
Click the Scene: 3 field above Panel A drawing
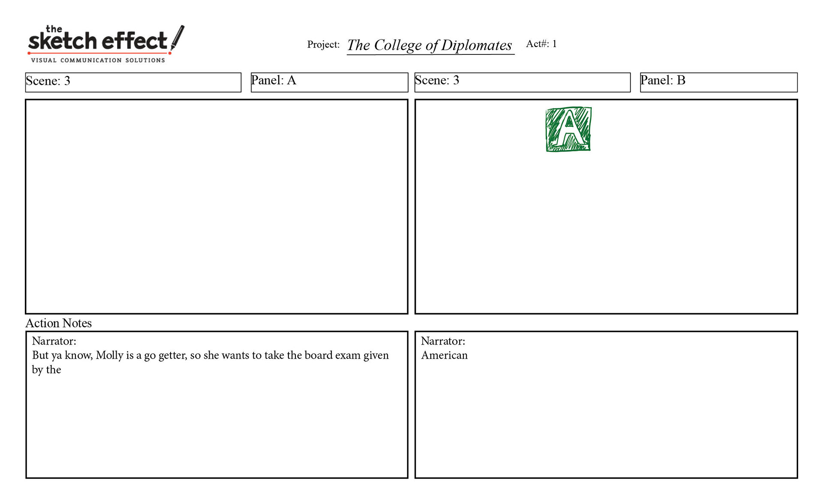[133, 82]
